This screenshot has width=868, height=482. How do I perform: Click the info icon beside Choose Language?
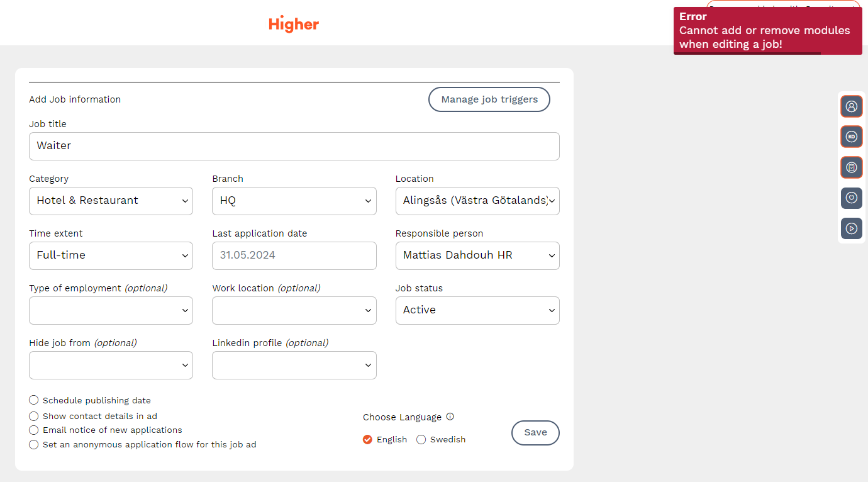point(450,417)
